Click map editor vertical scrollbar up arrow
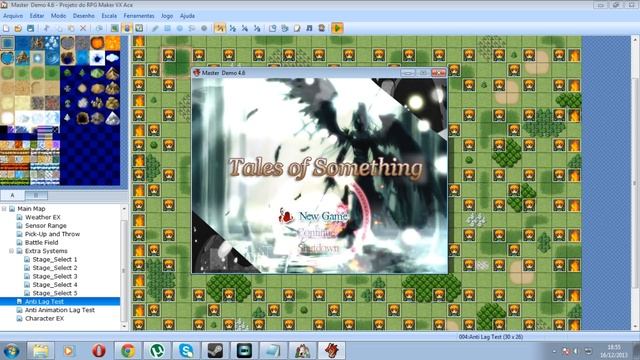This screenshot has height=360, width=640. click(635, 40)
